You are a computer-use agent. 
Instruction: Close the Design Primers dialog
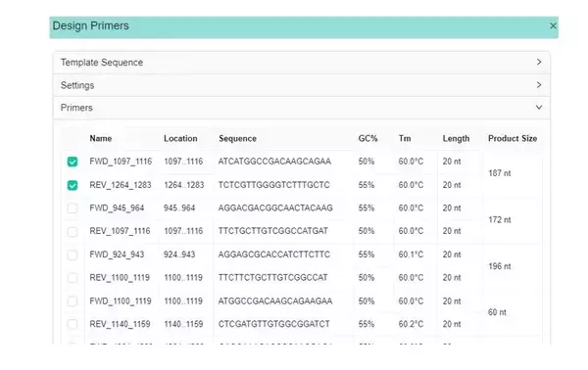click(x=553, y=25)
